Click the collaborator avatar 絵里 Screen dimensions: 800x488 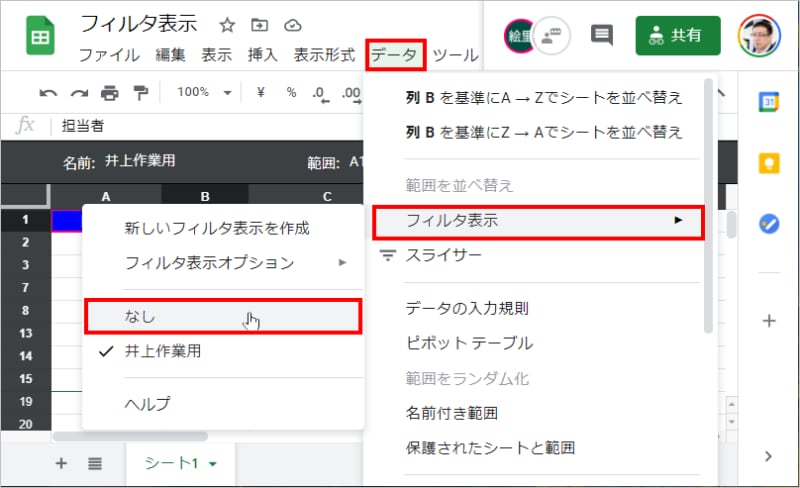pyautogui.click(x=517, y=36)
